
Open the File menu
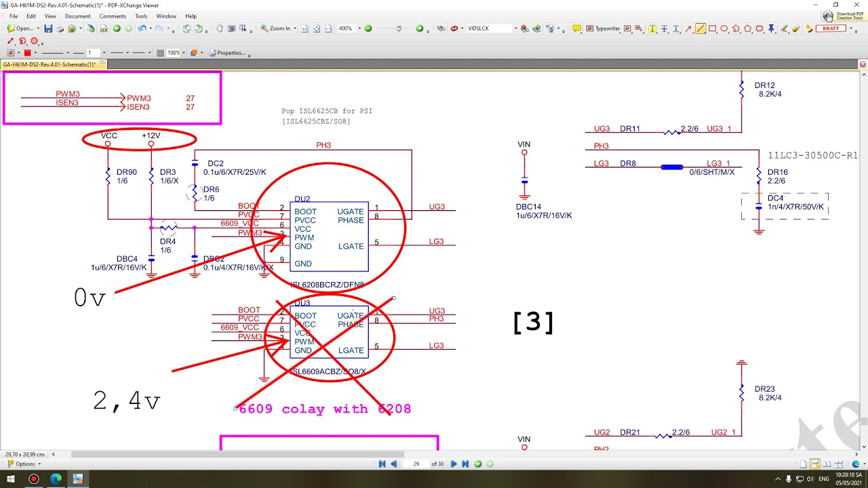click(14, 16)
